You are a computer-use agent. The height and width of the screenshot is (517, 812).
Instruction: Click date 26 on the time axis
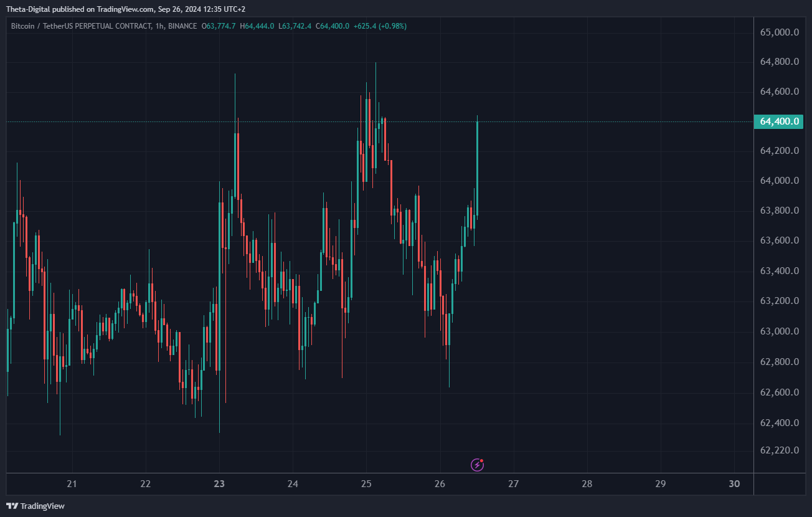point(440,484)
